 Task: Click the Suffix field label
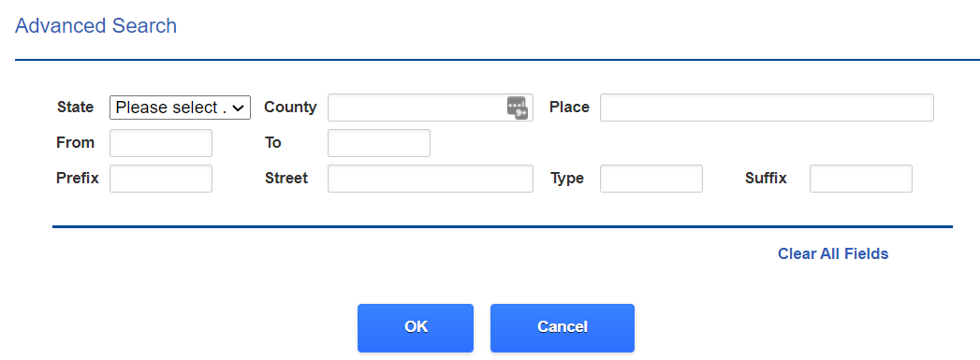pos(766,178)
